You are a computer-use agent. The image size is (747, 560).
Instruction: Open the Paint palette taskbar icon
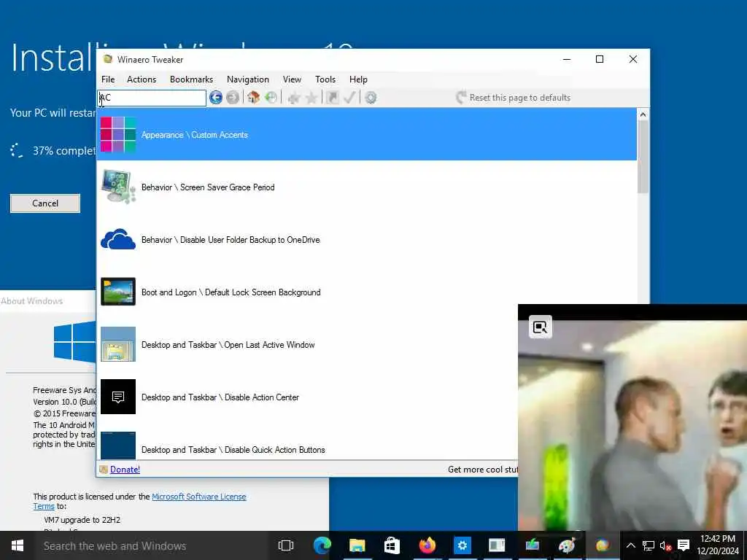(567, 545)
